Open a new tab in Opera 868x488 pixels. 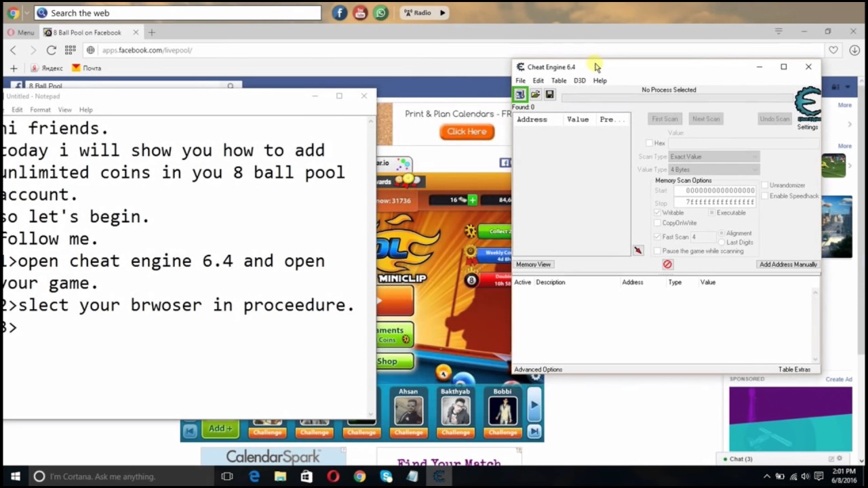[x=152, y=32]
